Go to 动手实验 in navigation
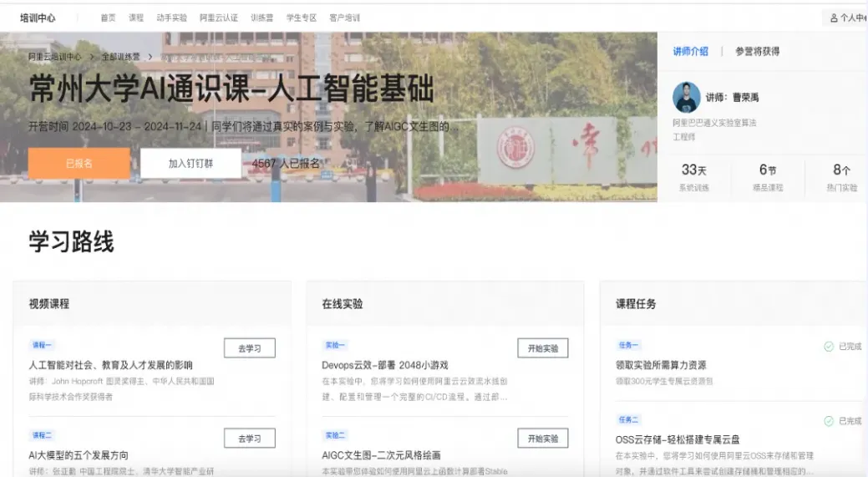This screenshot has height=477, width=868. tap(171, 18)
